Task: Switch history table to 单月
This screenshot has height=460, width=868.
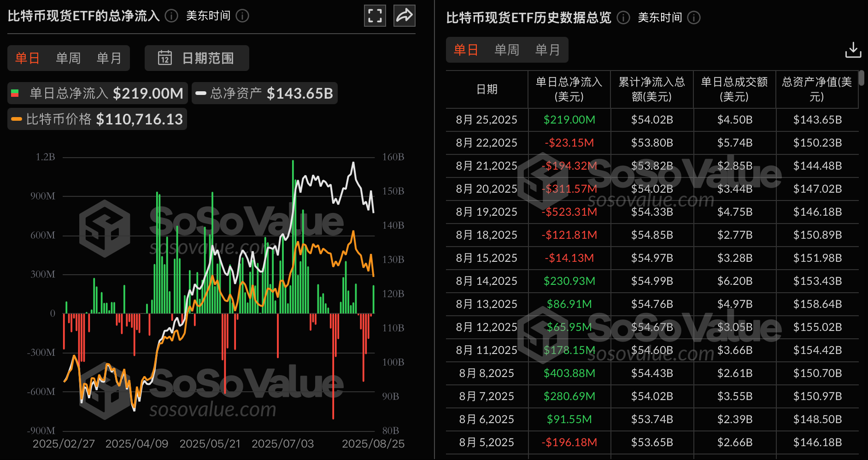Action: (547, 50)
